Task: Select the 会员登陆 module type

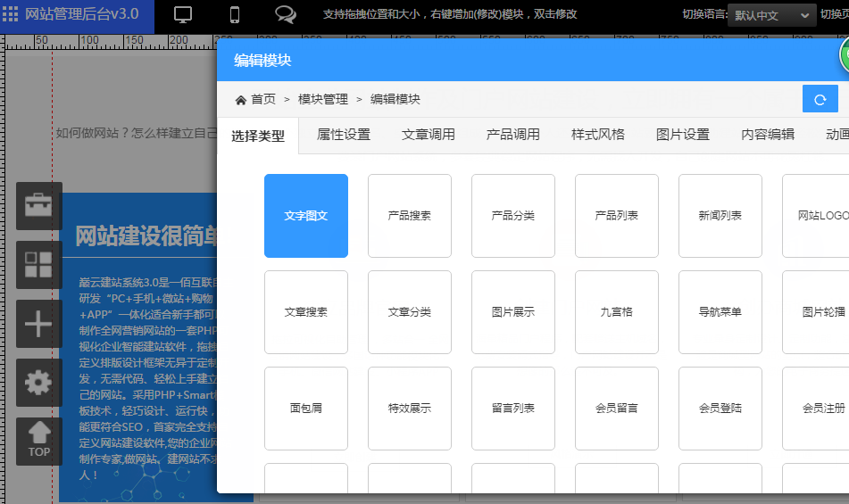Action: pyautogui.click(x=720, y=409)
